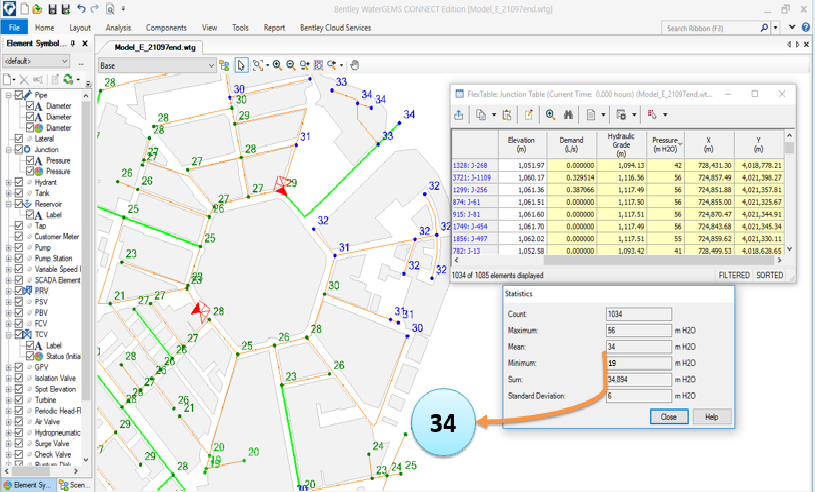Open the Search Ribbon dropdown arrow
This screenshot has width=815, height=492.
click(775, 28)
